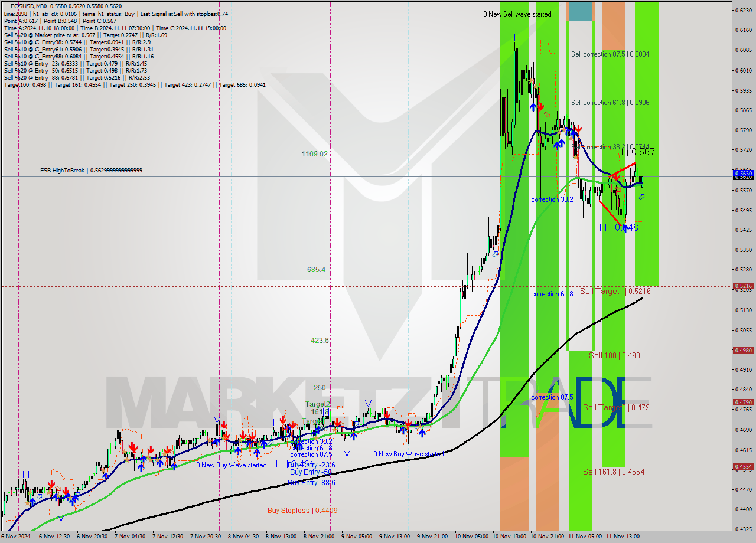Click the 0.4325 price axis label
This screenshot has width=756, height=543.
pos(744,529)
